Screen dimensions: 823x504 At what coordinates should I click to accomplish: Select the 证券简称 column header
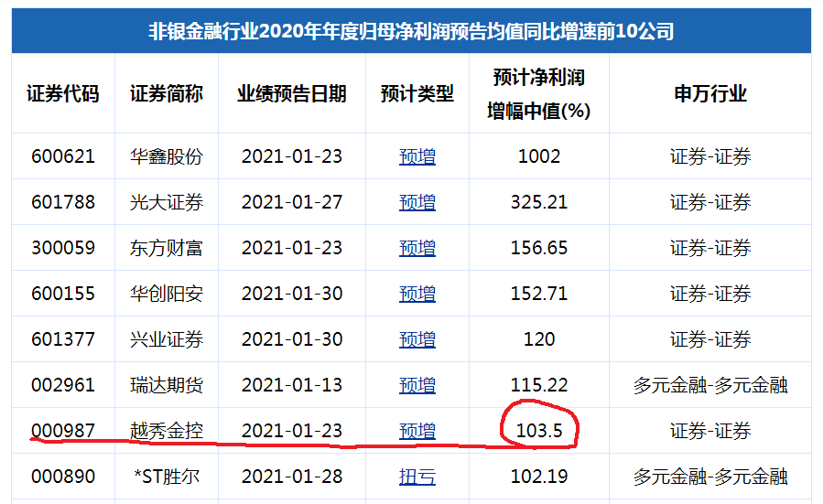point(167,94)
